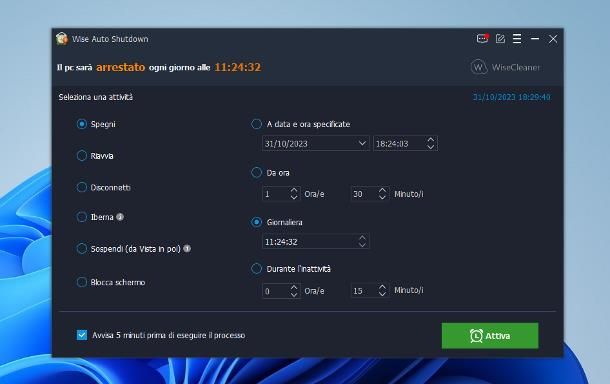Click the 'Seleziona una attività' heading
Viewport: 610px width, 384px height.
(96, 97)
